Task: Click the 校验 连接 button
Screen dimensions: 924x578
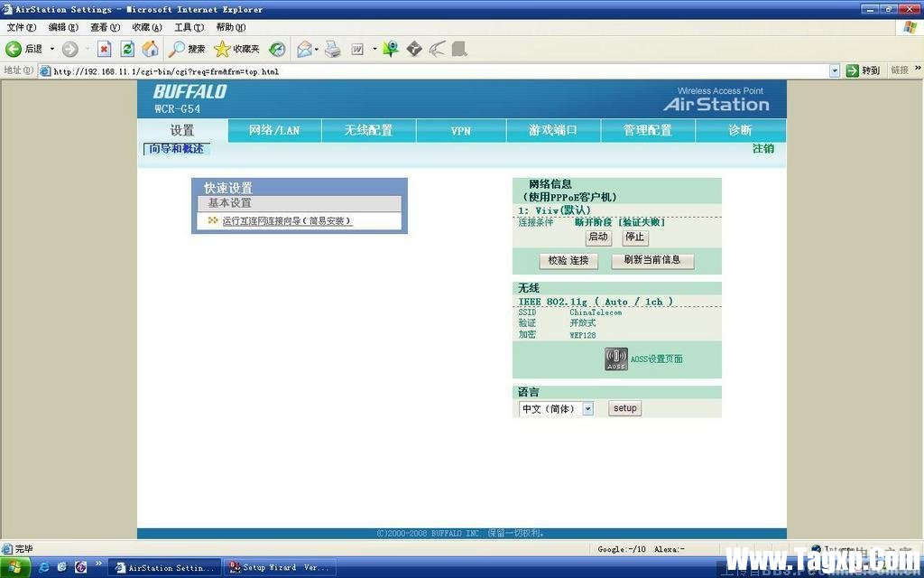Action: click(x=568, y=261)
